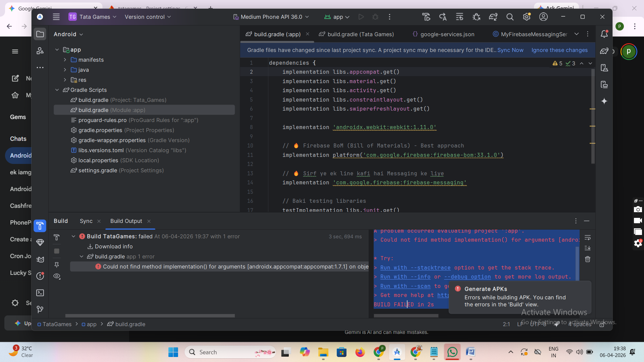The width and height of the screenshot is (644, 362).
Task: Open the Notifications bell icon
Action: pyautogui.click(x=604, y=34)
